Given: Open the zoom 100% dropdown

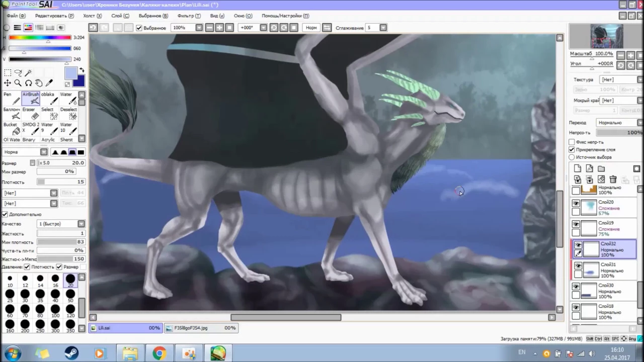Looking at the screenshot, I should 199,28.
